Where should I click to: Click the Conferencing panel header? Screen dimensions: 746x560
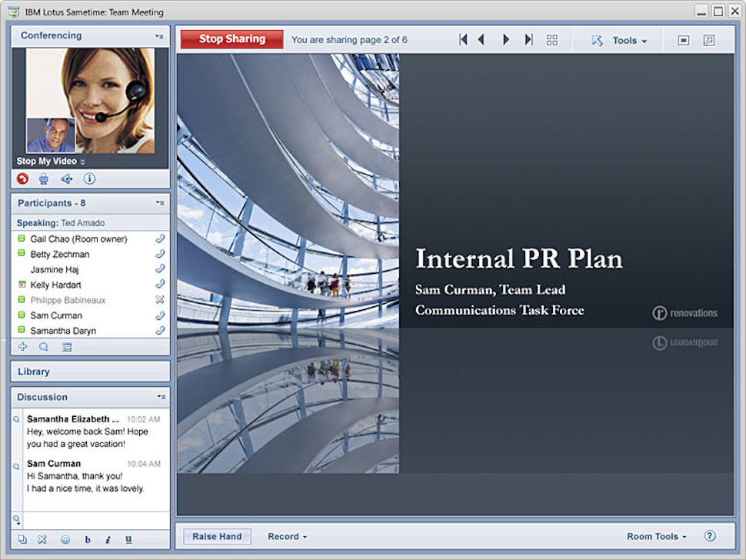[90, 35]
